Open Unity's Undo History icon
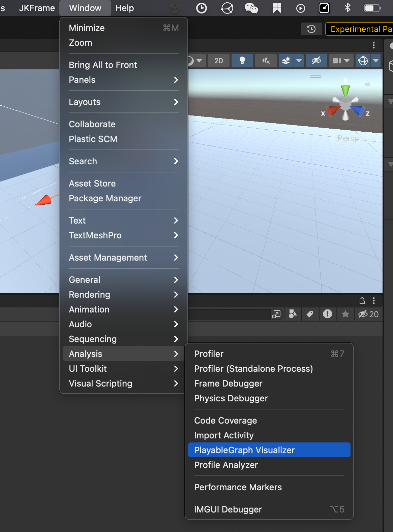This screenshot has height=532, width=393. 311,29
